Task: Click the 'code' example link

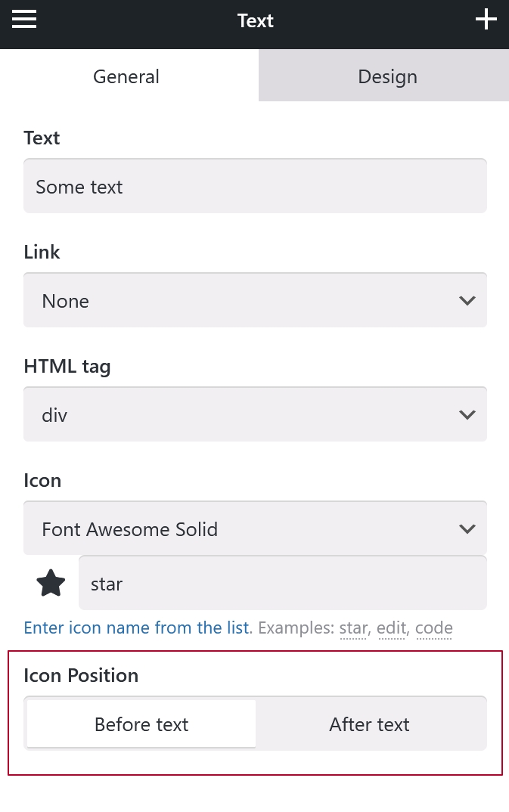Action: pos(434,628)
